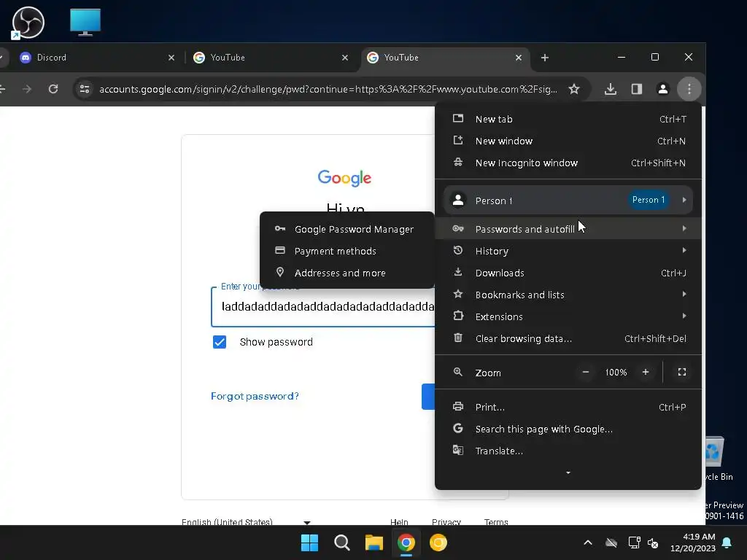The image size is (747, 560).
Task: Increase zoom with plus button
Action: 646,373
